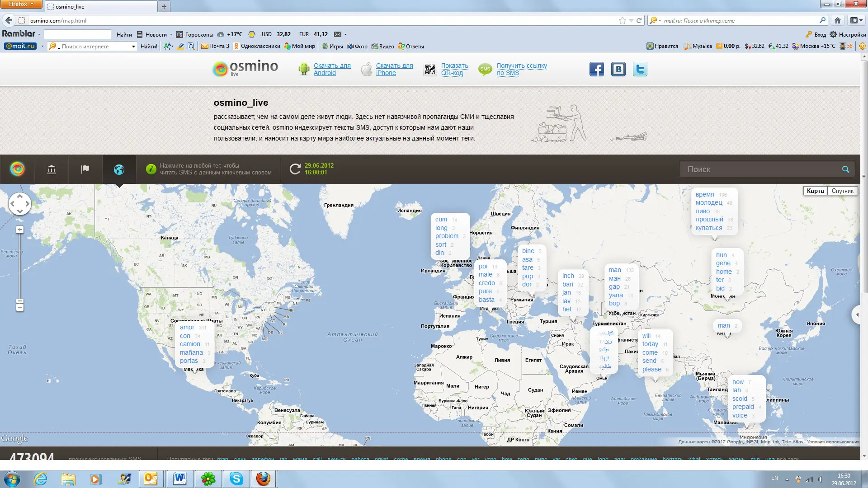Click the Rambler toolbar search field
This screenshot has width=868, height=488.
[77, 34]
